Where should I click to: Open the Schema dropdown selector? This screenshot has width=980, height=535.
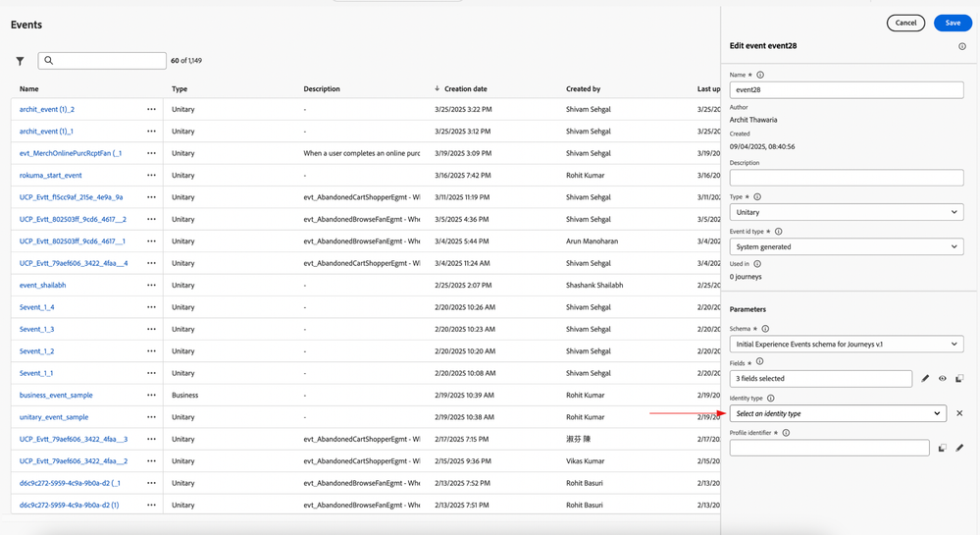click(x=846, y=345)
